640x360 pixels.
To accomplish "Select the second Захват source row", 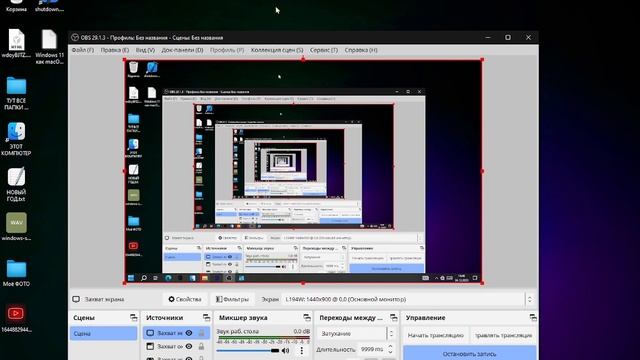I will pyautogui.click(x=176, y=346).
